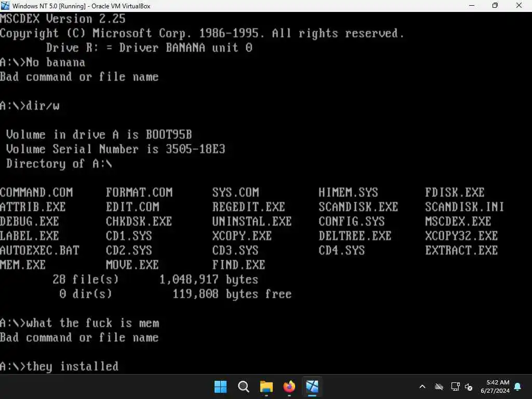The image size is (532, 399).
Task: Click the muted volume tray icon
Action: [469, 387]
